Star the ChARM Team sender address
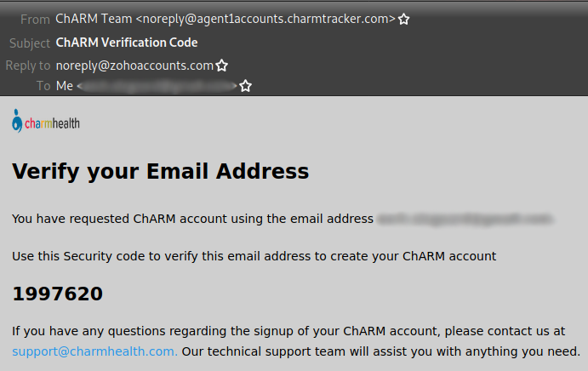 pos(403,19)
